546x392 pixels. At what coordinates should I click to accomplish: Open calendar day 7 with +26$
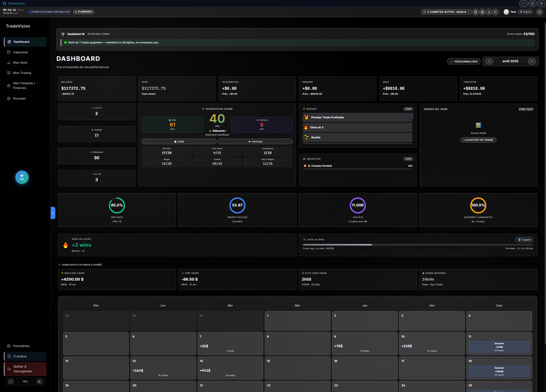tap(230, 343)
